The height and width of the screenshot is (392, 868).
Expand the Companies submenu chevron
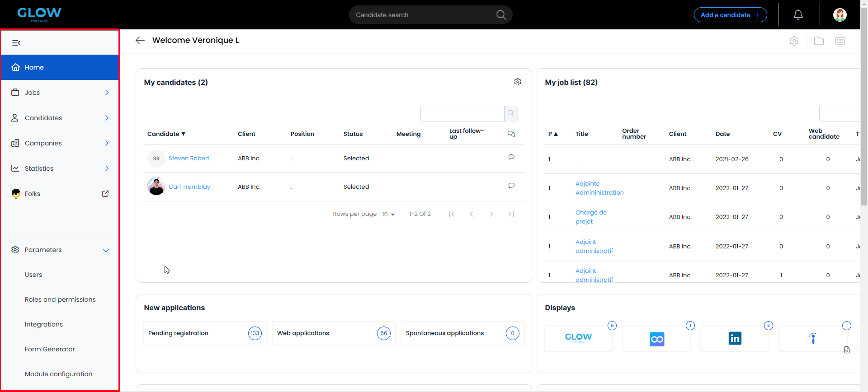coord(107,143)
